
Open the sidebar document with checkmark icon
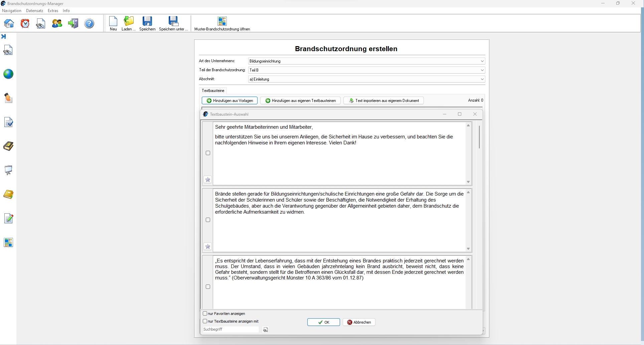(x=8, y=122)
